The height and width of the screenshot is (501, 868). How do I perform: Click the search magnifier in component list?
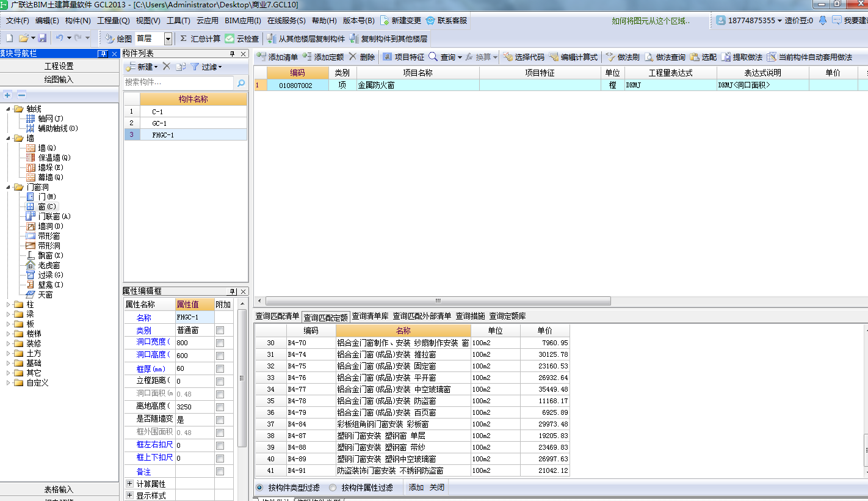pos(241,82)
